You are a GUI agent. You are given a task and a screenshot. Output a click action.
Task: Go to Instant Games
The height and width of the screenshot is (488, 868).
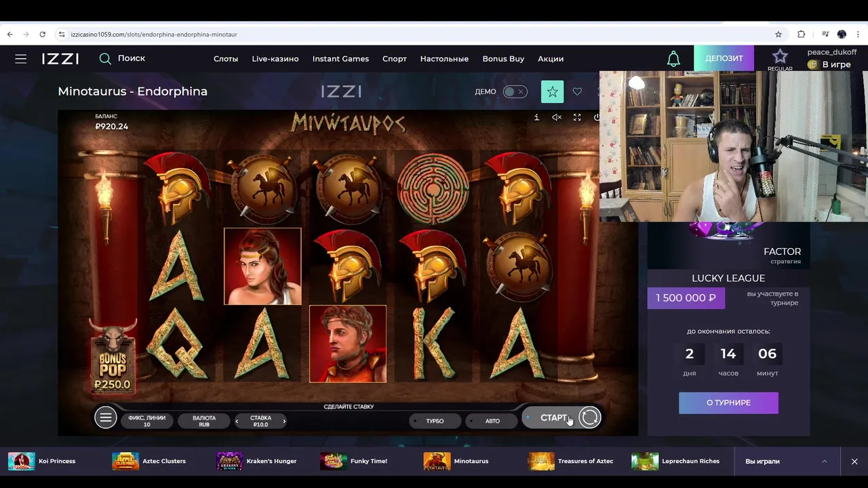click(x=340, y=59)
